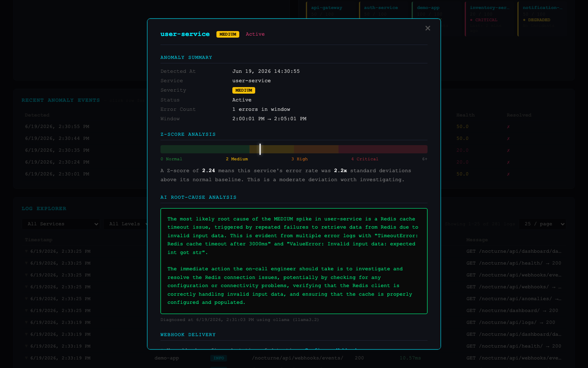Click the resolved ✗ icon on the 2:30:55 PM anomaly

pyautogui.click(x=509, y=127)
